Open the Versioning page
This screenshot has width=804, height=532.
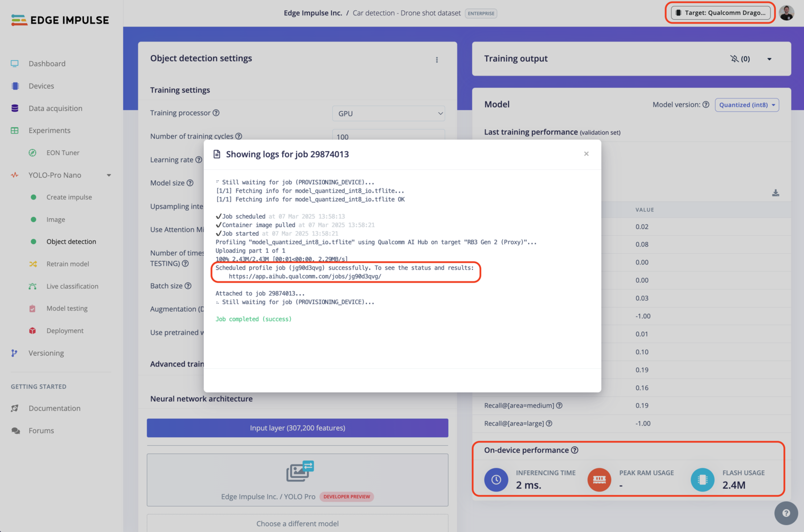46,353
